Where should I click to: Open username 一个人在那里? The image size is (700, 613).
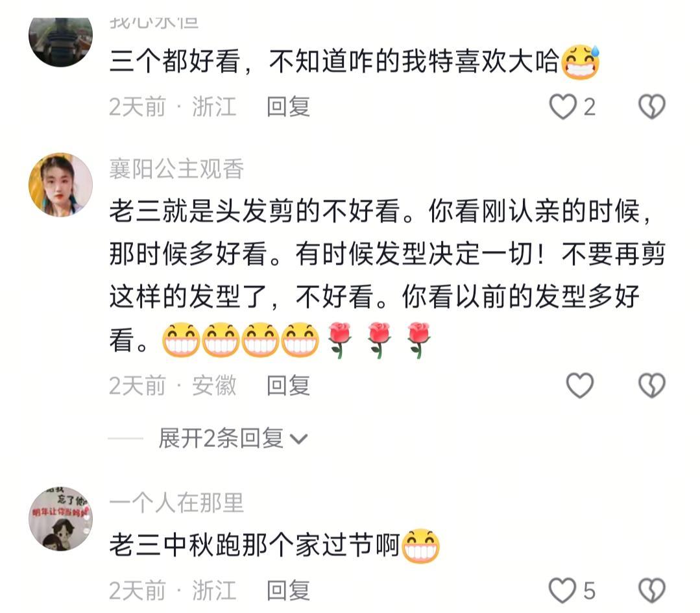pyautogui.click(x=176, y=503)
